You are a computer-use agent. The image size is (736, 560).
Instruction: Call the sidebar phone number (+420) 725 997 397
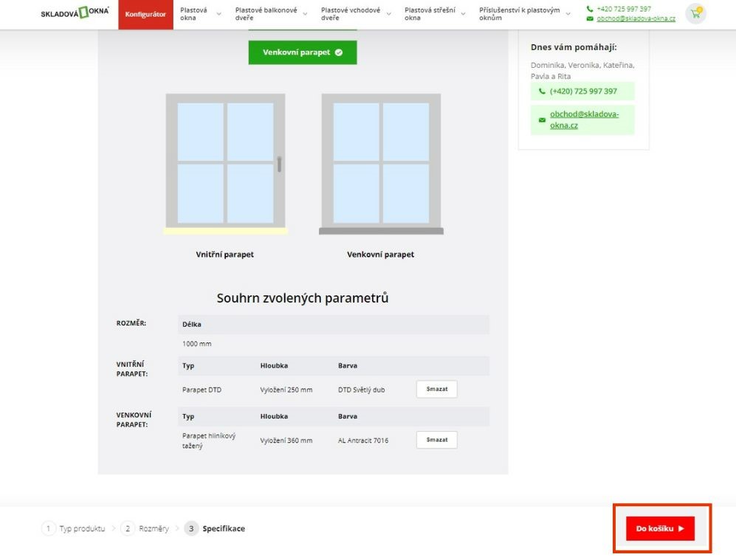click(x=582, y=91)
